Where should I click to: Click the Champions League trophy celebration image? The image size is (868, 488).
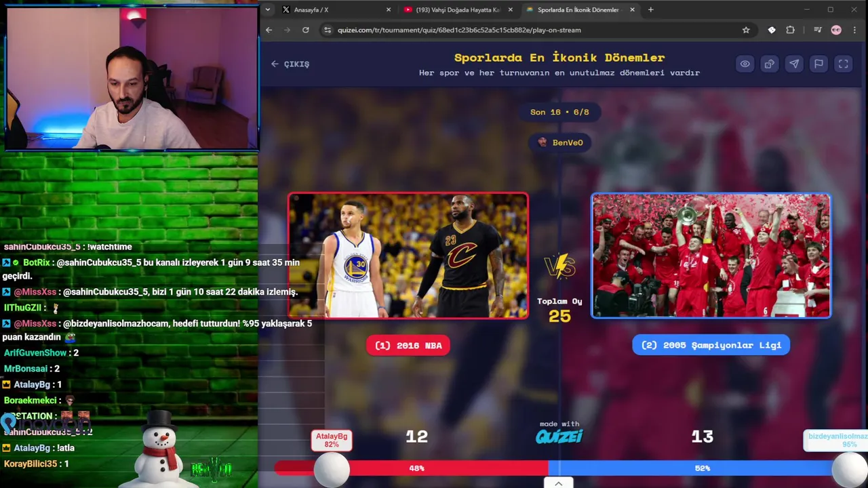[x=711, y=256]
